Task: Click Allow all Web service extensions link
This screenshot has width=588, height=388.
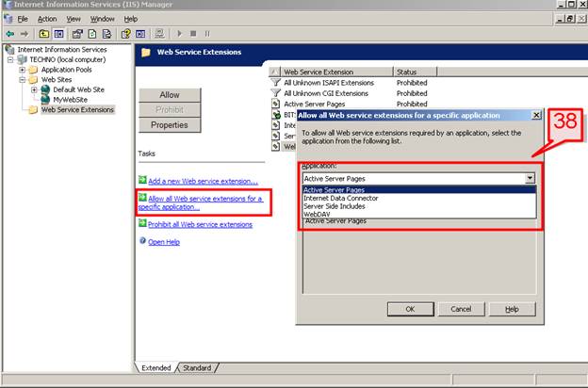Action: pyautogui.click(x=201, y=202)
